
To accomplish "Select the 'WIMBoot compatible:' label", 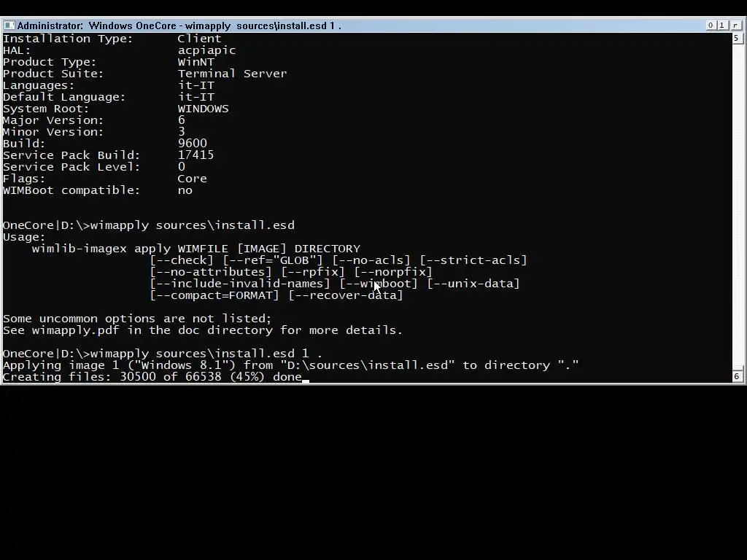I will click(x=71, y=190).
